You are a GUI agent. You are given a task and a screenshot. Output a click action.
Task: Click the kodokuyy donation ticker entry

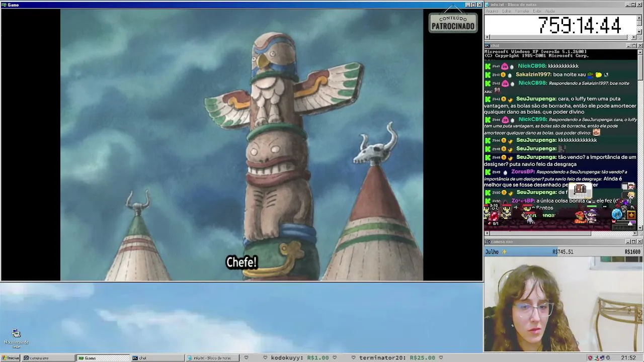pyautogui.click(x=300, y=358)
